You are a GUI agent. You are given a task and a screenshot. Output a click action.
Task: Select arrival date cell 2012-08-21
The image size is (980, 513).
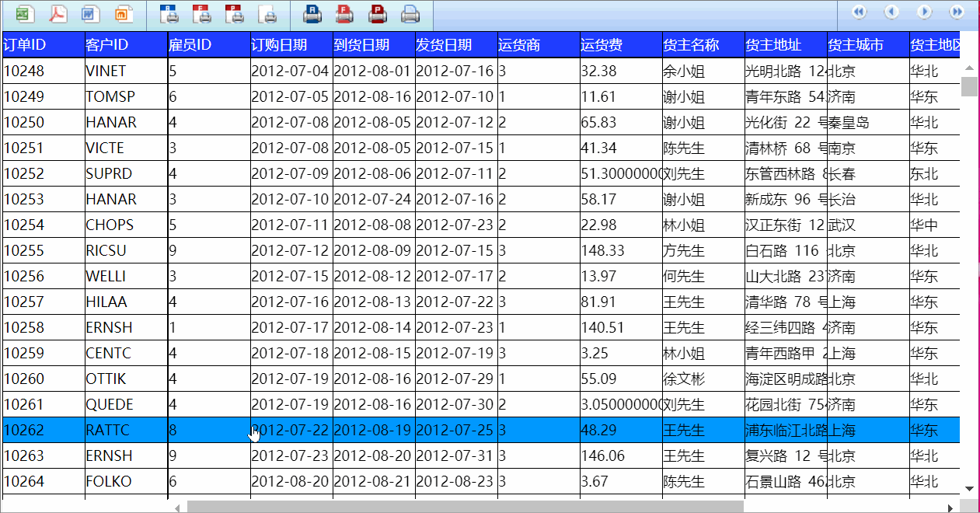(x=374, y=481)
